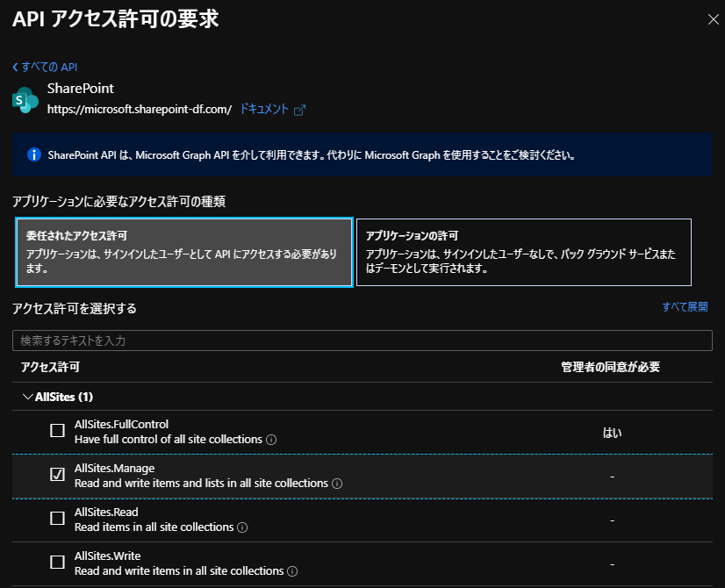725x588 pixels.
Task: Click the はい value for AllSites.FullControl
Action: click(x=612, y=433)
